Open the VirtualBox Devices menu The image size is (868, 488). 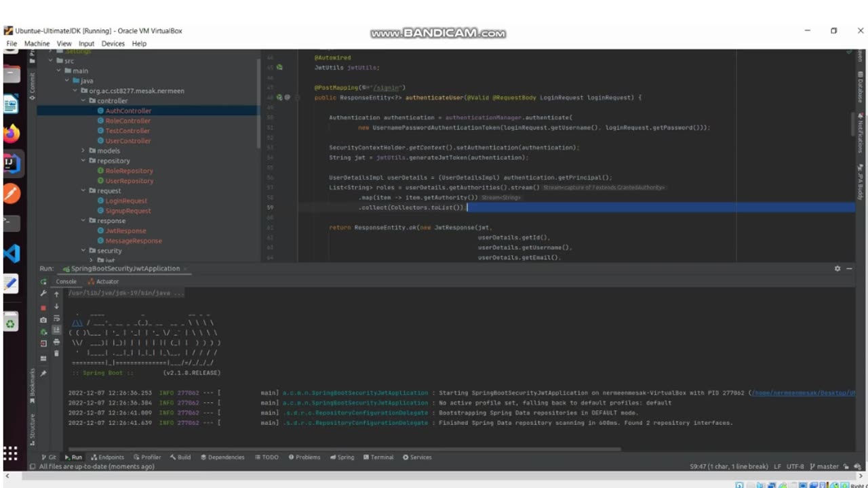(113, 43)
